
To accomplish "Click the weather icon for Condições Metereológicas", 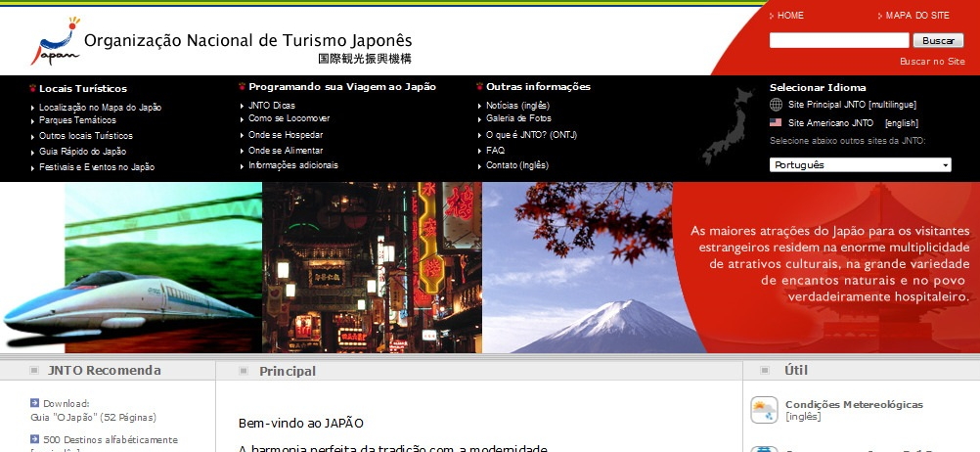I will coord(764,410).
